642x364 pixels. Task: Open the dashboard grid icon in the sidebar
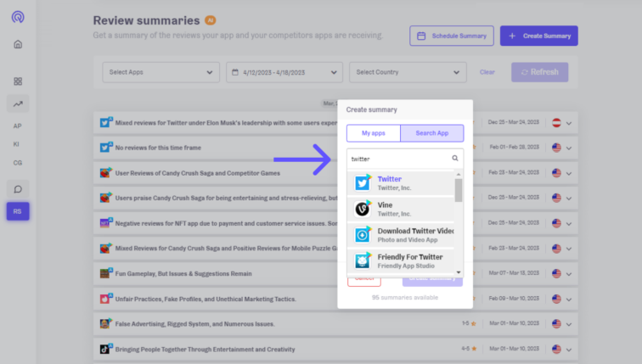coord(18,81)
